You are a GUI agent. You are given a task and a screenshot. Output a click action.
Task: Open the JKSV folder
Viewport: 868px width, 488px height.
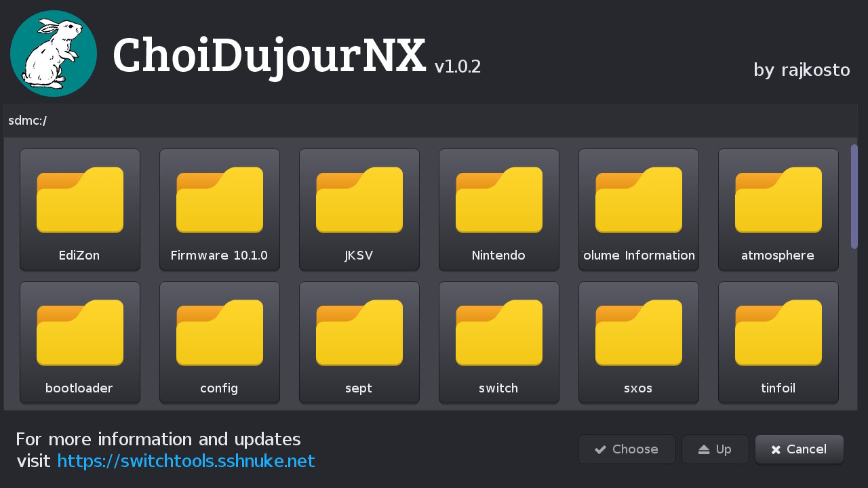point(359,209)
